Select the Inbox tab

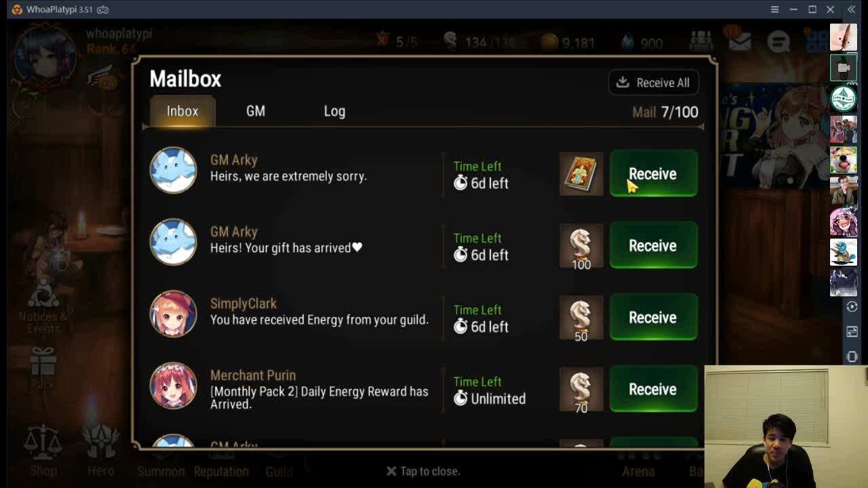[x=182, y=111]
